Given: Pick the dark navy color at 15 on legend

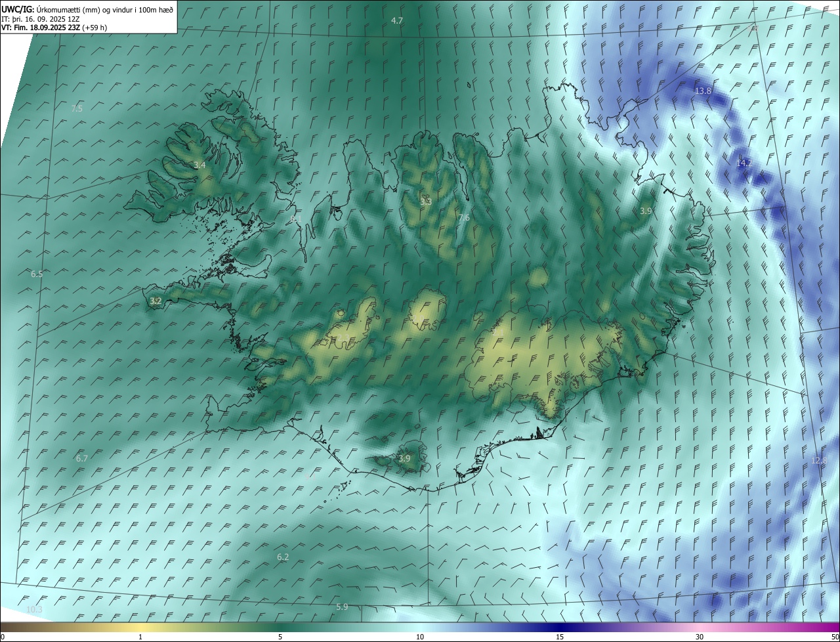Looking at the screenshot, I should (x=560, y=627).
